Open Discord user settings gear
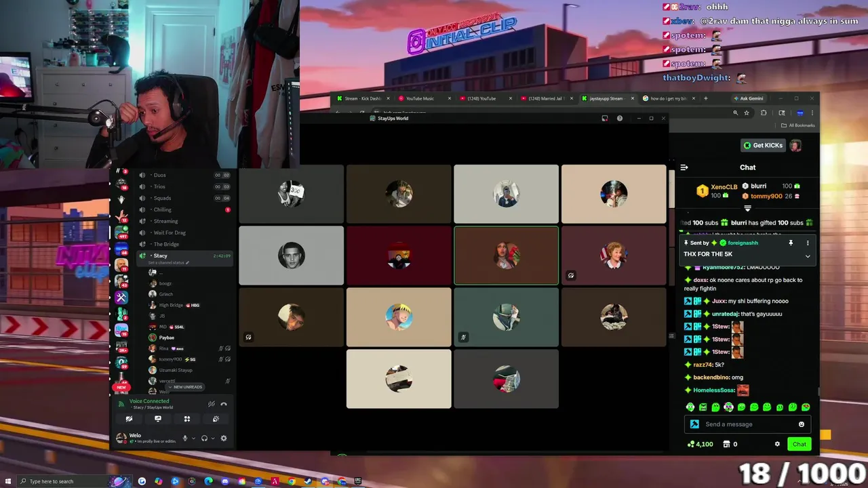This screenshot has width=868, height=488. [224, 439]
